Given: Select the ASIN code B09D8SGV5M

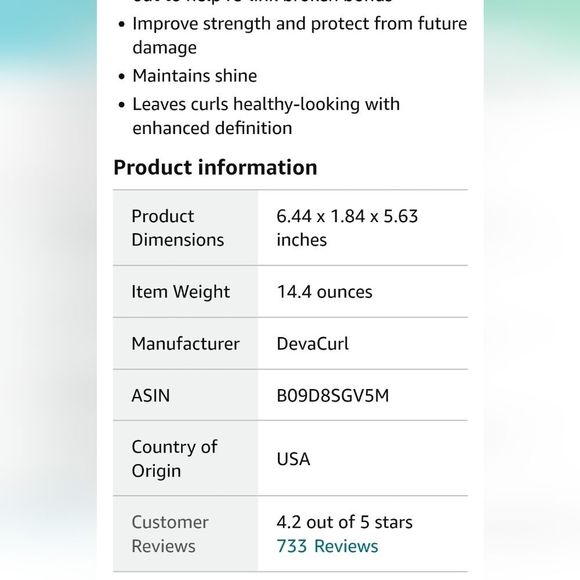Looking at the screenshot, I should click(333, 395).
